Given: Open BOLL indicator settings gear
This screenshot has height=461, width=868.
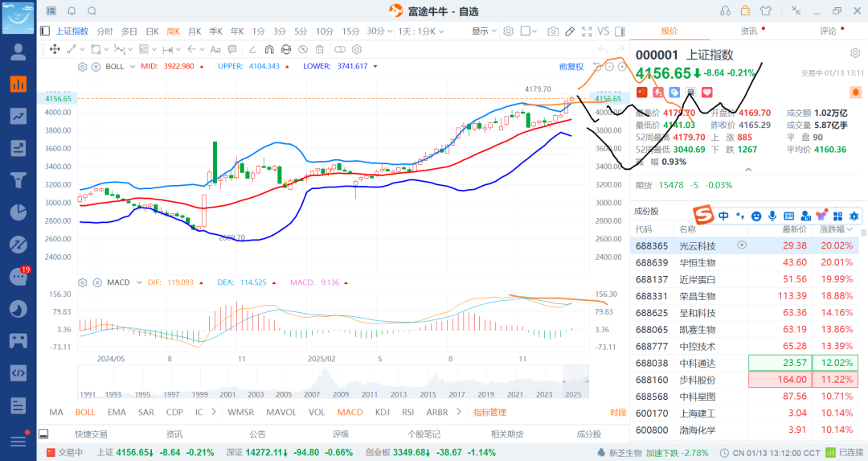Looking at the screenshot, I should tap(82, 67).
